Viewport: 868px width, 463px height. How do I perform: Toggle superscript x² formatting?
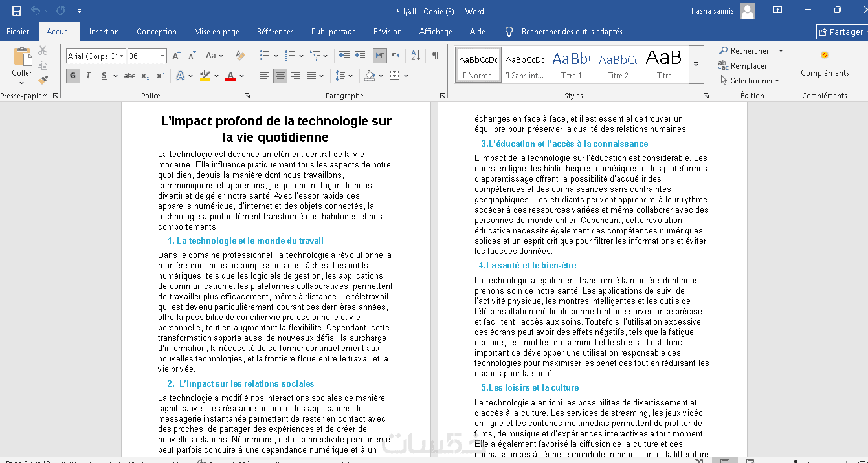coord(160,76)
